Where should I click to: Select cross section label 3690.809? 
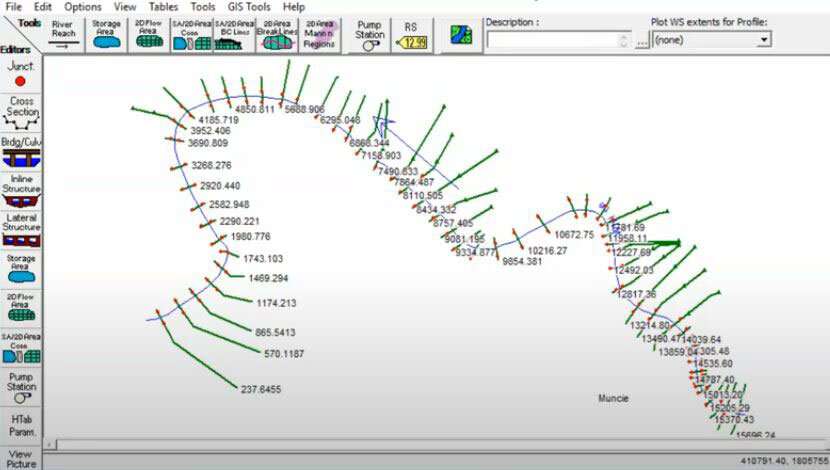tap(208, 143)
